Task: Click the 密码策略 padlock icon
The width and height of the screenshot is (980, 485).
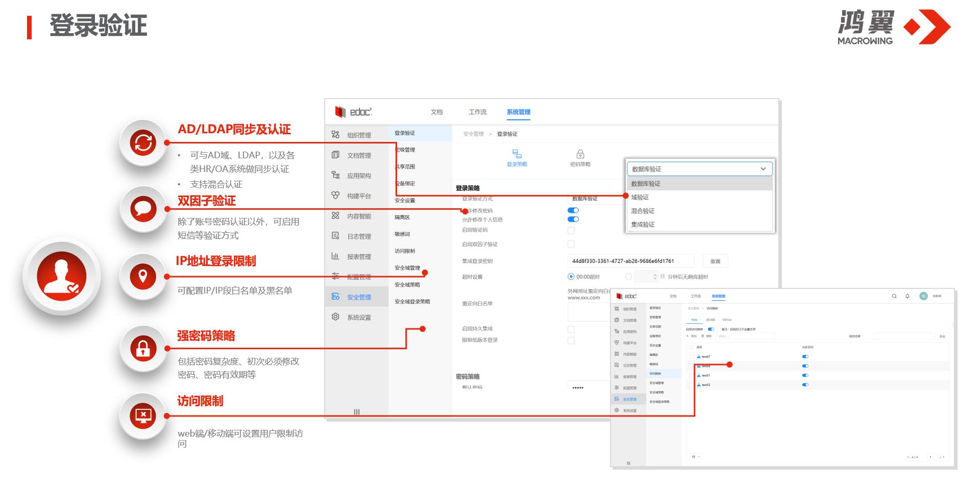Action: coord(580,154)
